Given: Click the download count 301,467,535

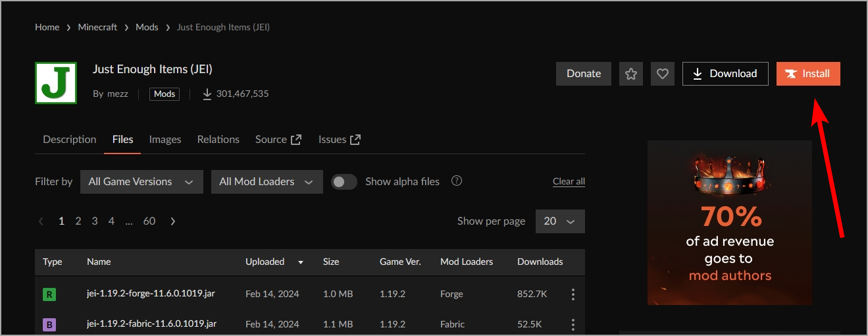Looking at the screenshot, I should (x=236, y=94).
